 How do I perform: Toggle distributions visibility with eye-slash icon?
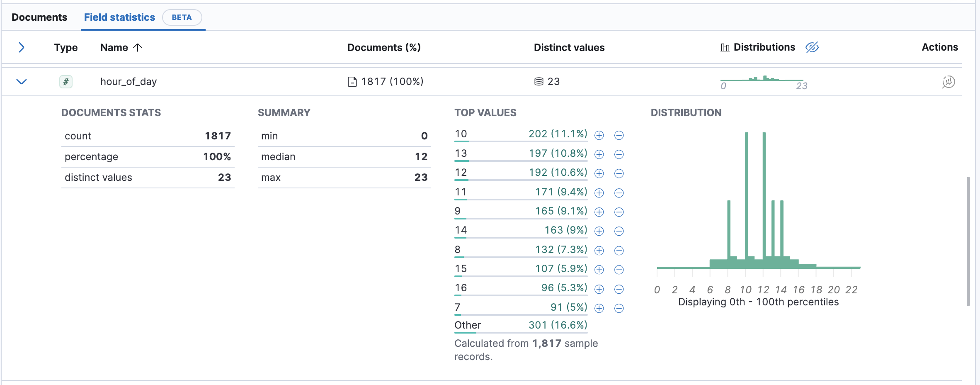pos(812,47)
